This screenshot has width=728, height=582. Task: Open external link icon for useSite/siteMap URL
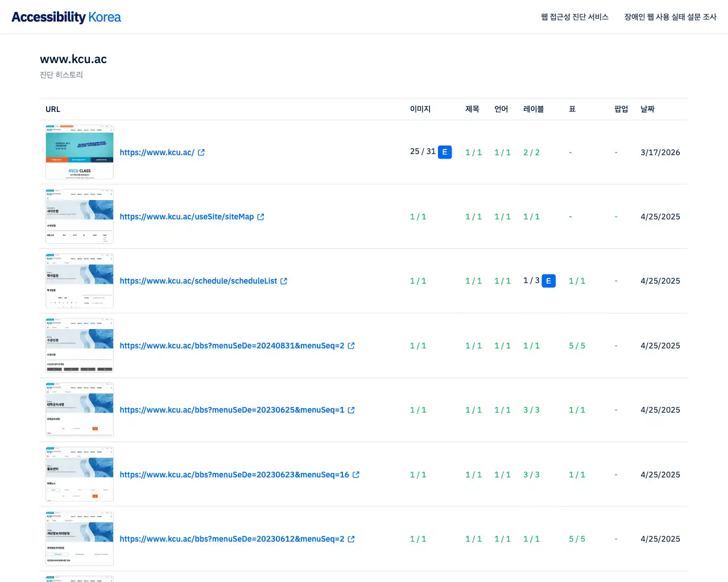[x=260, y=217]
